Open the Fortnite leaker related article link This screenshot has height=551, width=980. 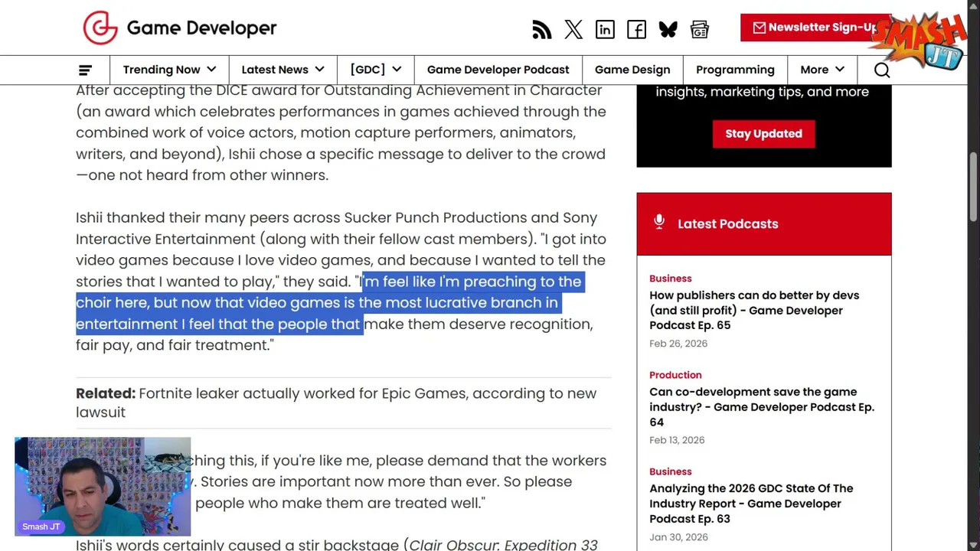click(x=336, y=403)
